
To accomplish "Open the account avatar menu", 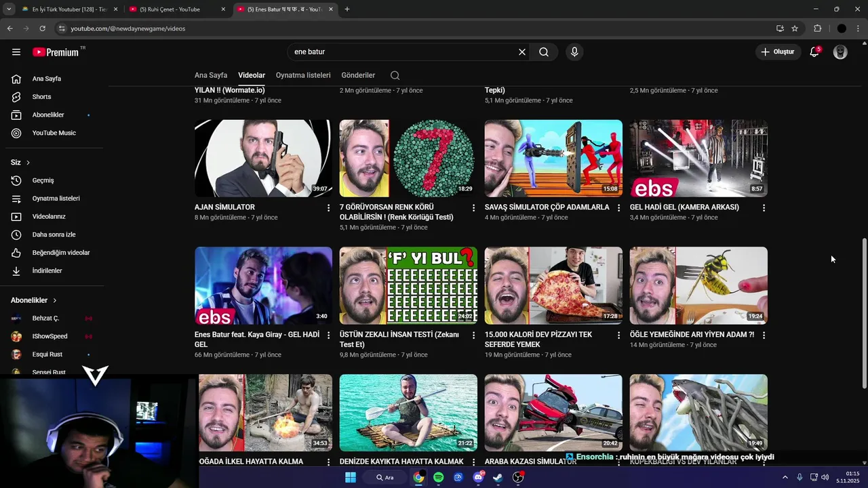I will point(840,52).
